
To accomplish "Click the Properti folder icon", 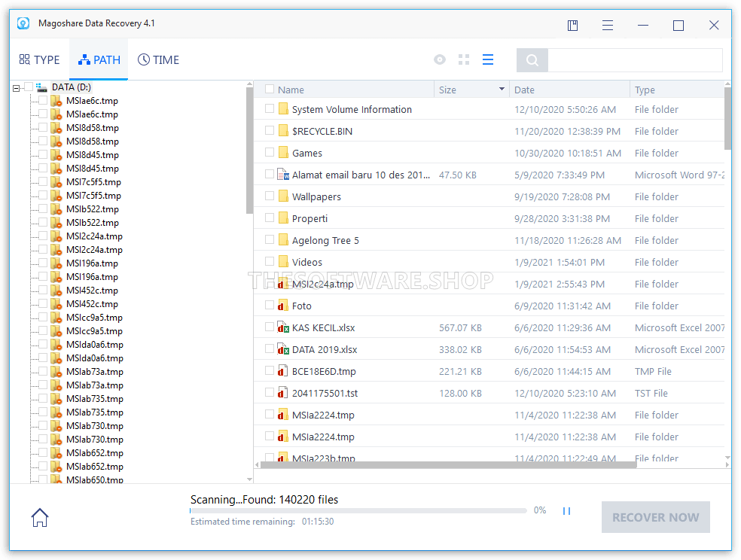I will [283, 218].
